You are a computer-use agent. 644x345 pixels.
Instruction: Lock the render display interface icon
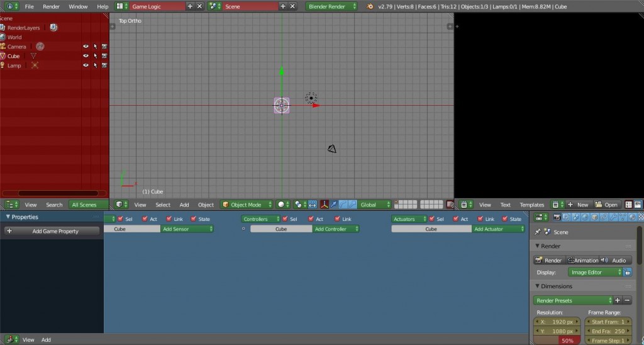(x=627, y=273)
